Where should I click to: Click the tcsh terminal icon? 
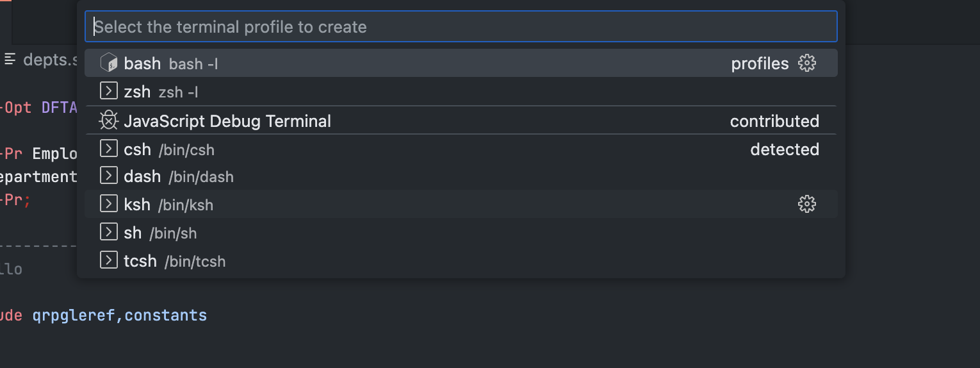(x=109, y=260)
